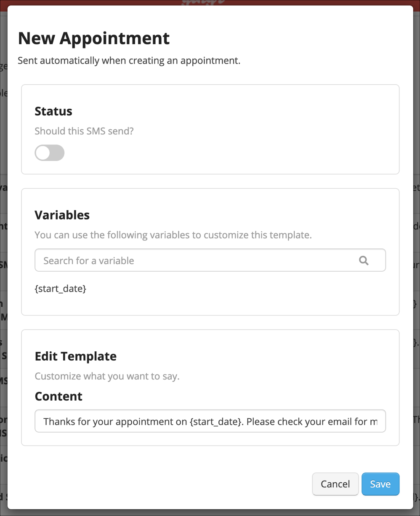Save the New Appointment SMS template
420x516 pixels.
click(x=380, y=484)
